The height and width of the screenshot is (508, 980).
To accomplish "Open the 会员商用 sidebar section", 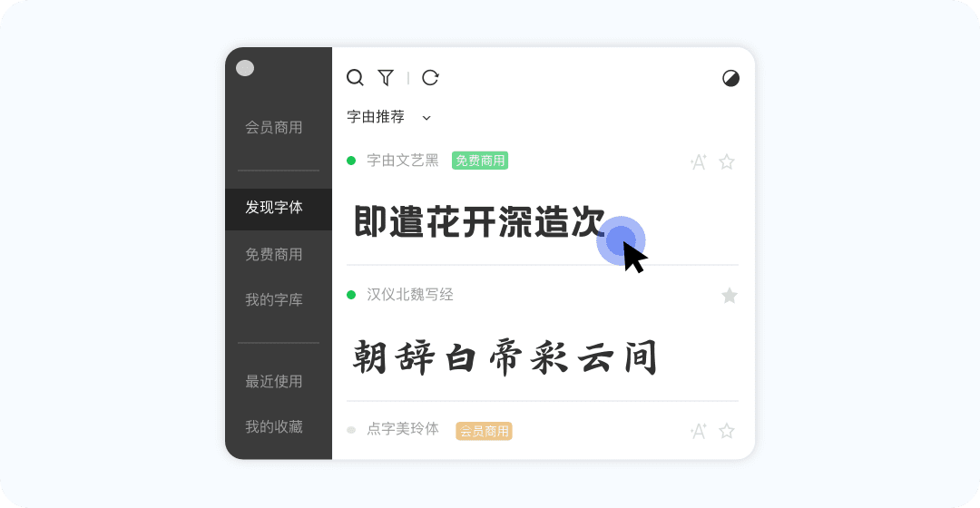I will pyautogui.click(x=274, y=128).
